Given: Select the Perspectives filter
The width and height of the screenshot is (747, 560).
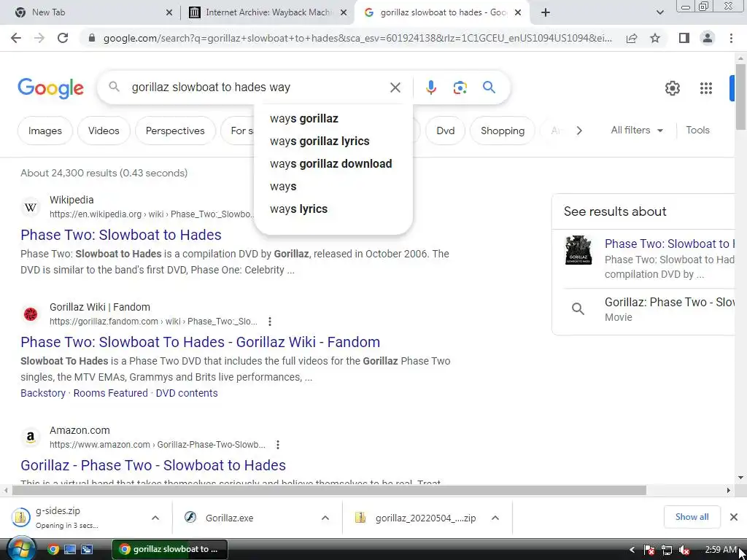Looking at the screenshot, I should click(175, 131).
